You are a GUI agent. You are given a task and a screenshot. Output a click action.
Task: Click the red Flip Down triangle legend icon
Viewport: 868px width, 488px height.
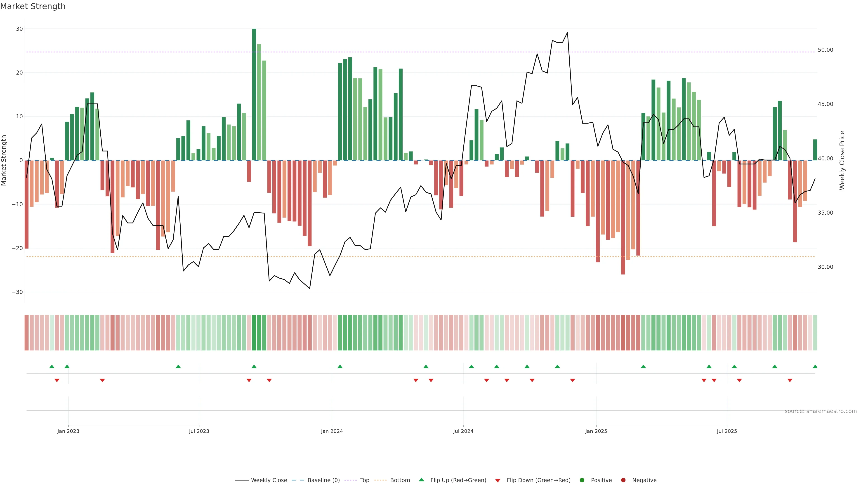point(498,480)
